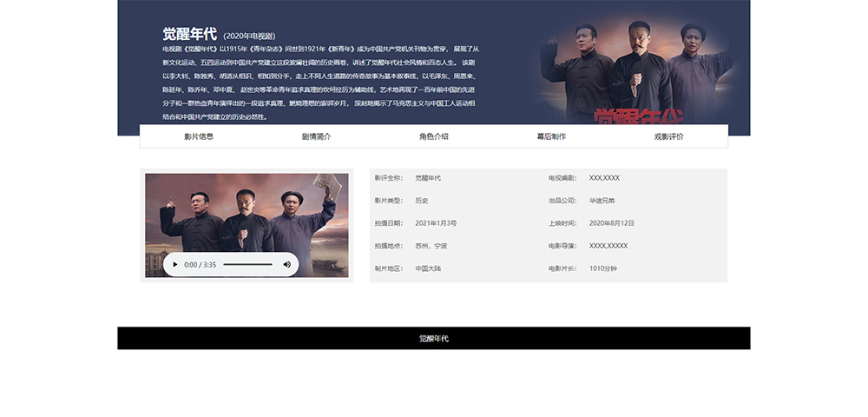Mute the video using the speaker icon

(x=286, y=265)
